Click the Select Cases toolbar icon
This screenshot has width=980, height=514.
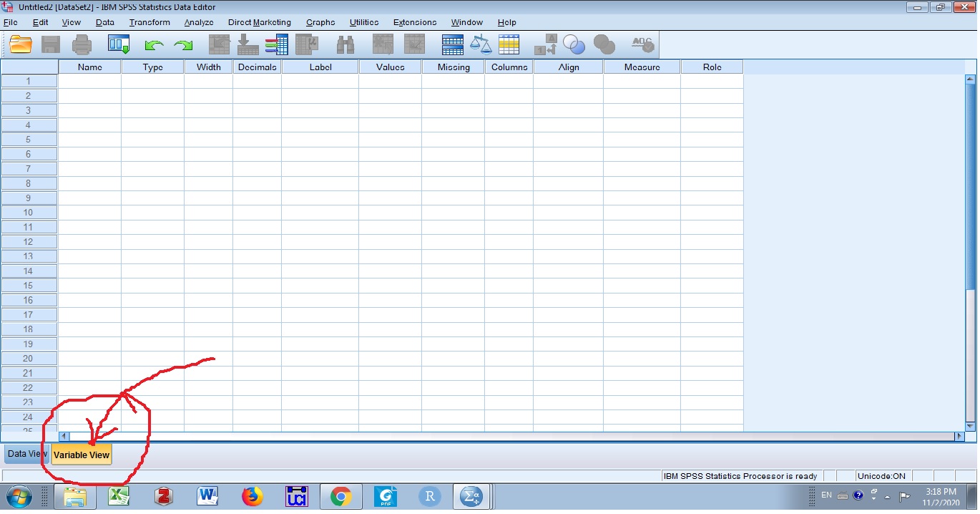tap(509, 44)
